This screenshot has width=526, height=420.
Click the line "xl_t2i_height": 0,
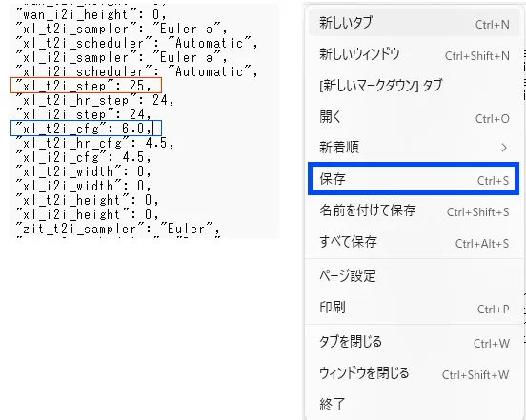[88, 200]
